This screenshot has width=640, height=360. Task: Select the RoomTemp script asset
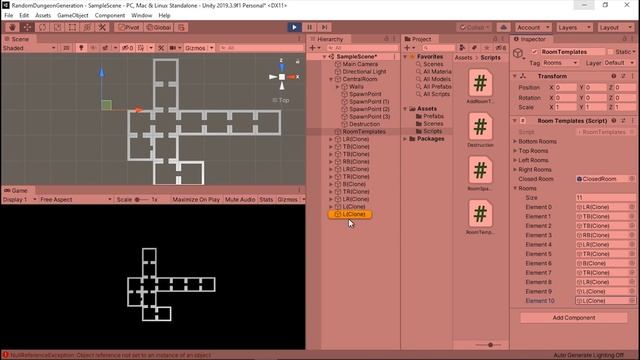(x=480, y=217)
